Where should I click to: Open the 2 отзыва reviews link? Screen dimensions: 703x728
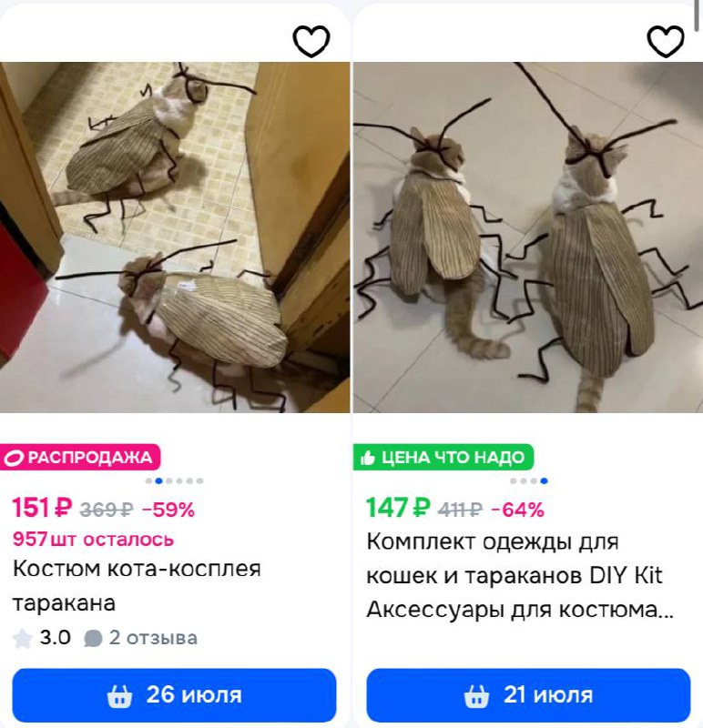click(x=153, y=638)
